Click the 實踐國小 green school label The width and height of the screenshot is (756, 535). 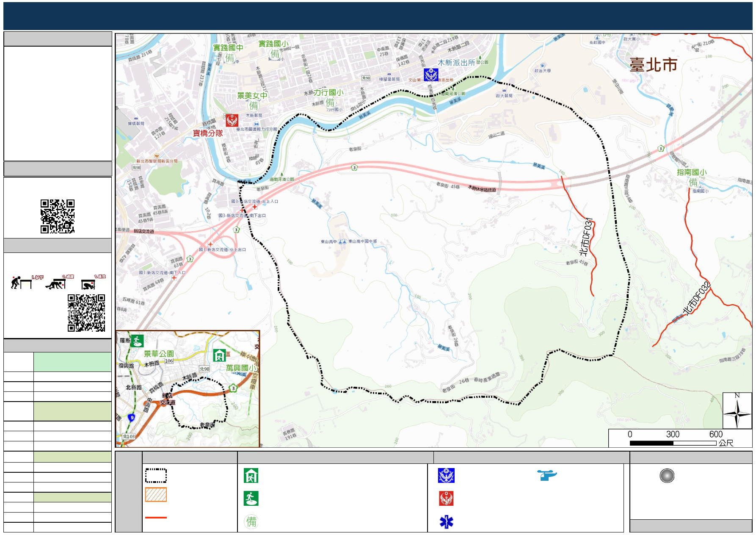click(x=273, y=44)
